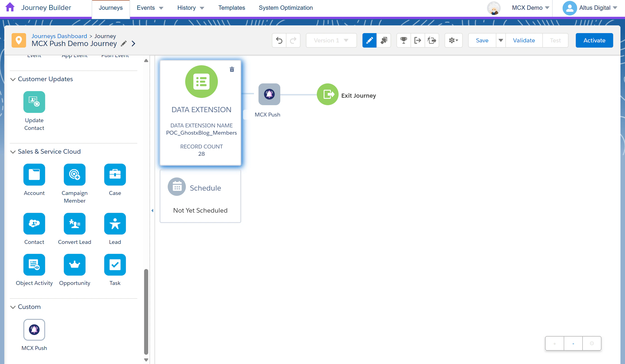This screenshot has height=364, width=625.
Task: Zoom in the canvas with plus button
Action: [x=554, y=343]
